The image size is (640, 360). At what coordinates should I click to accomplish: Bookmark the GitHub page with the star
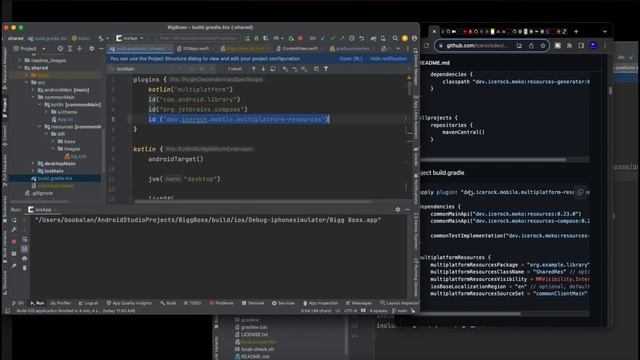[543, 46]
